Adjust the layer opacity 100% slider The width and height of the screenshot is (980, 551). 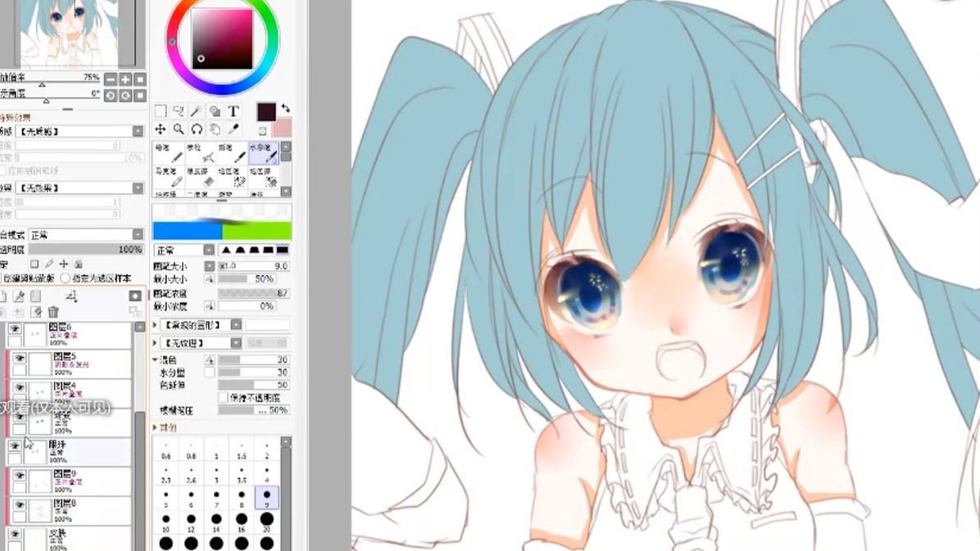86,249
